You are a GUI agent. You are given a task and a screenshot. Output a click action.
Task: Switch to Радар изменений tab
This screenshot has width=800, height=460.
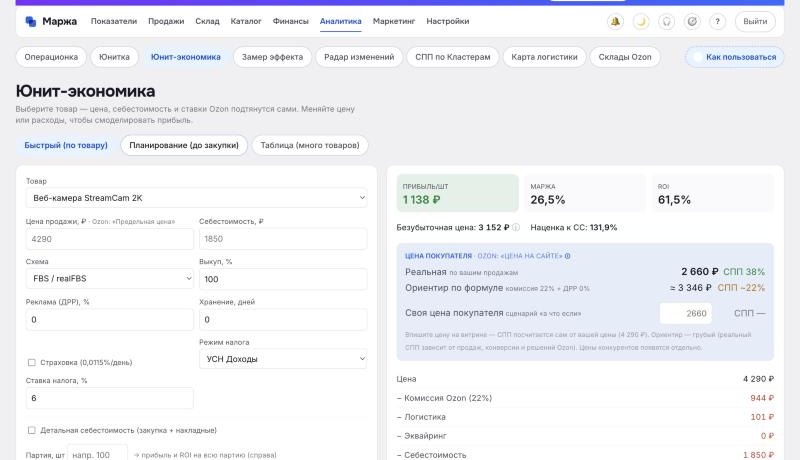pos(359,57)
